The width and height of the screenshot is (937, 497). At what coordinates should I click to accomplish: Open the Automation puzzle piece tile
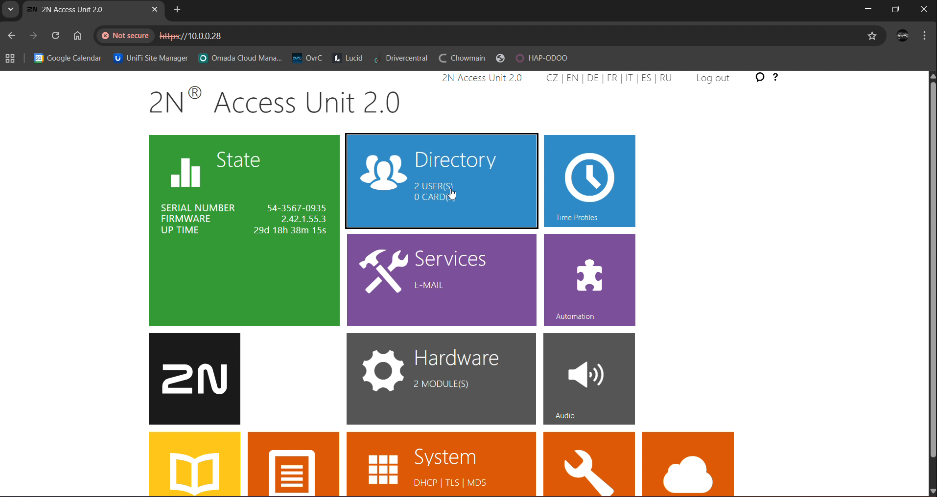(589, 280)
